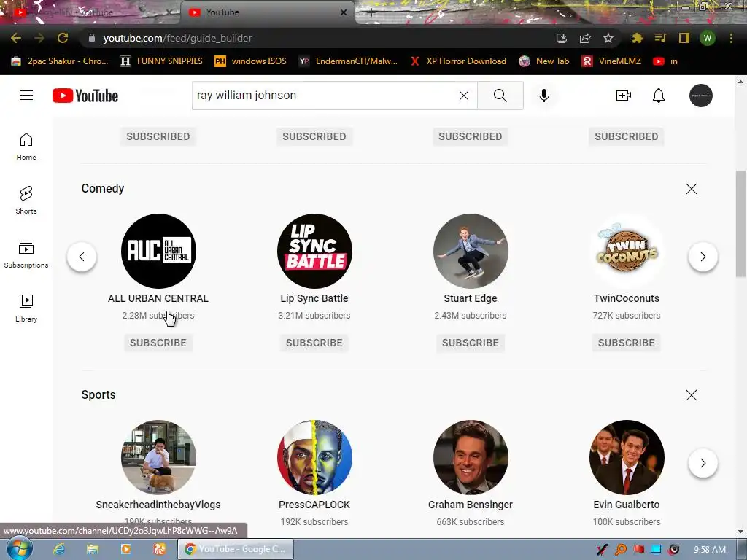Click the last SUBSCRIBED button in top row

coord(627,136)
